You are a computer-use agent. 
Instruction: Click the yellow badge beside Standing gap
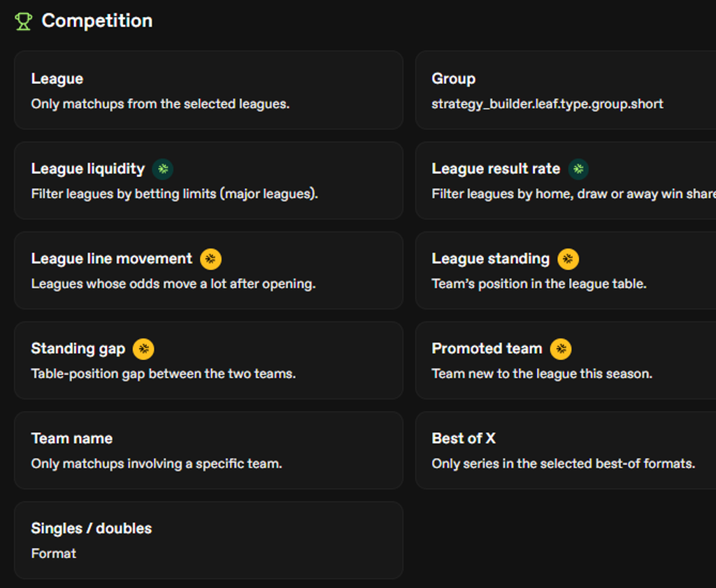(x=143, y=349)
